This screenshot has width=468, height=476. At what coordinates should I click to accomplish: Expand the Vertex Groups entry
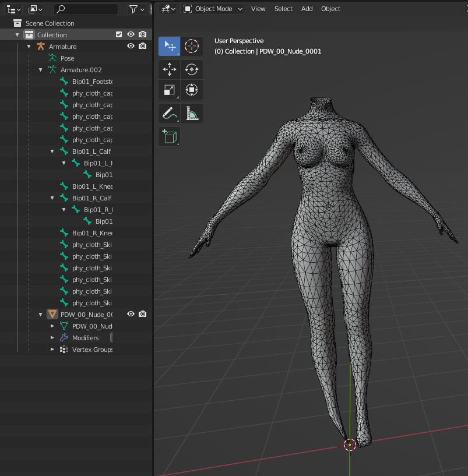(x=52, y=350)
